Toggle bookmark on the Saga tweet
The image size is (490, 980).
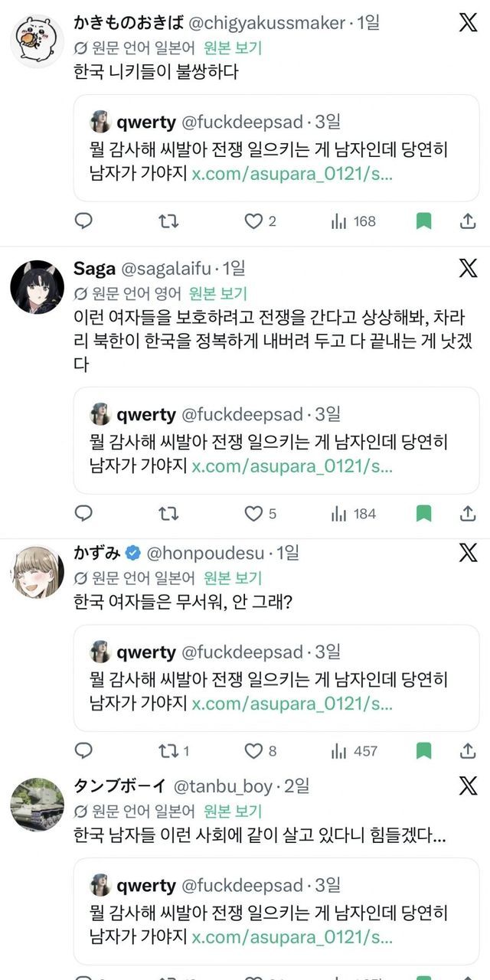pyautogui.click(x=423, y=514)
